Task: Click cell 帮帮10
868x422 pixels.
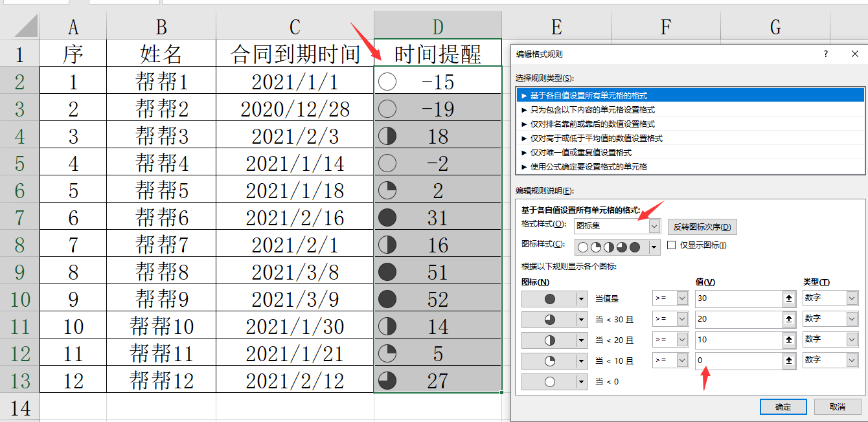Action: pyautogui.click(x=161, y=326)
